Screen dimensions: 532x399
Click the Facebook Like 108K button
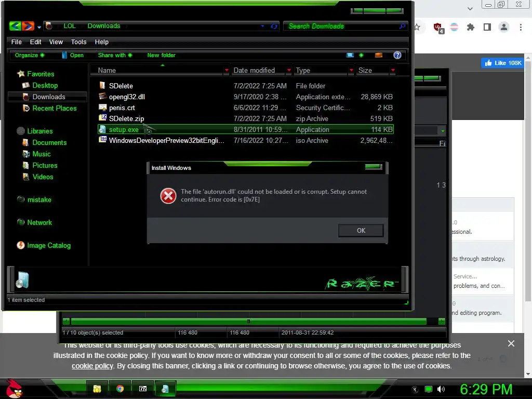point(503,63)
